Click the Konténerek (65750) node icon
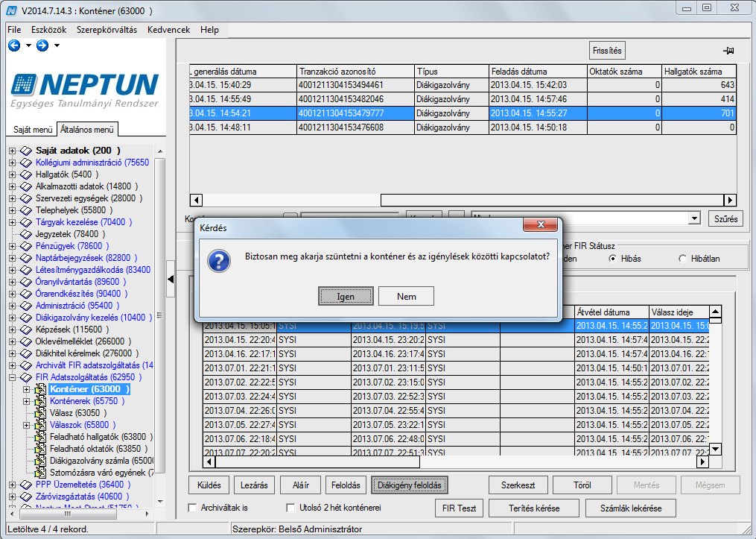 pos(40,401)
